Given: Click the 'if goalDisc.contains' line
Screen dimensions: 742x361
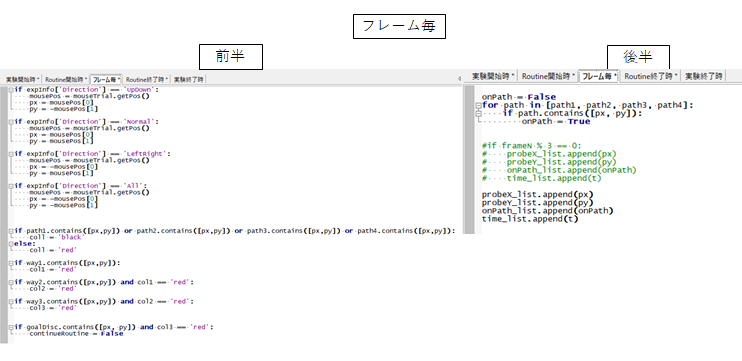Looking at the screenshot, I should click(114, 327).
